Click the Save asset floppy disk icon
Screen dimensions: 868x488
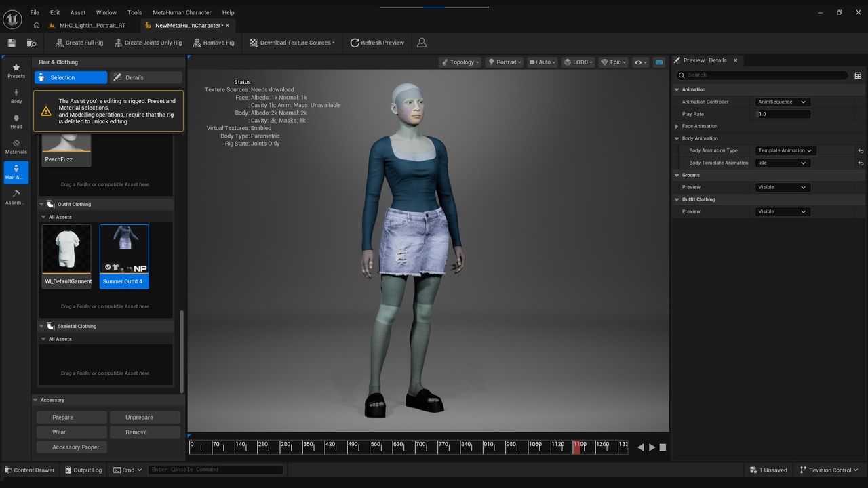click(12, 43)
